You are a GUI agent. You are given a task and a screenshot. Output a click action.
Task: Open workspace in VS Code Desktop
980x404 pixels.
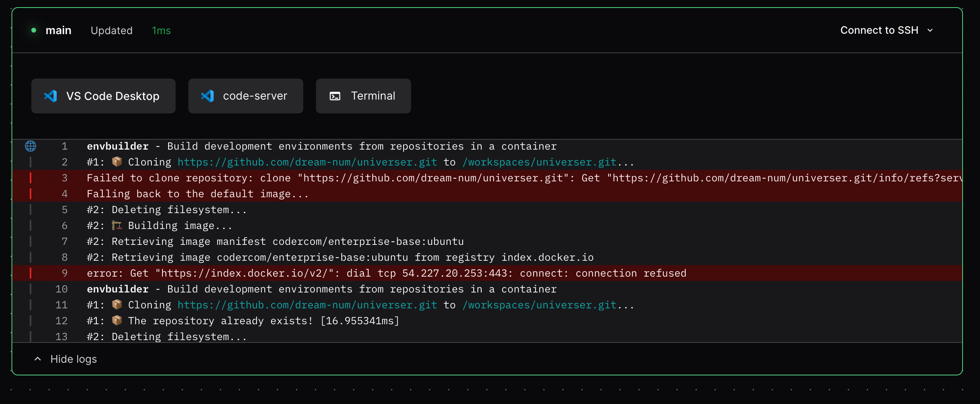[103, 96]
